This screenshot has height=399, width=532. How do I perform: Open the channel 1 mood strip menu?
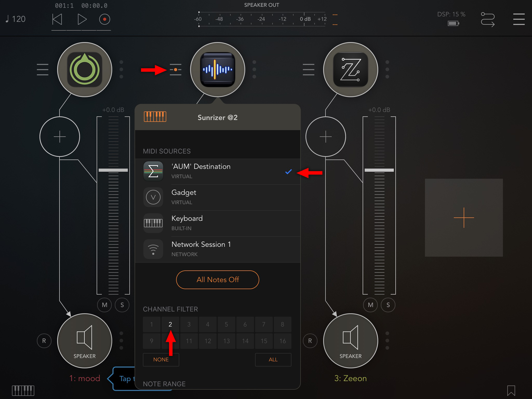pos(43,70)
